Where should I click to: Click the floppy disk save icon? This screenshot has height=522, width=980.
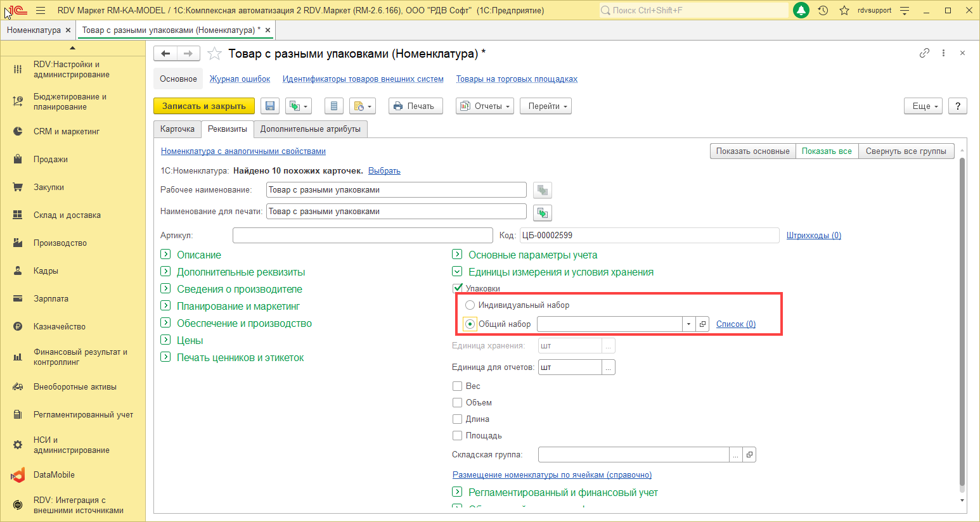pos(270,106)
